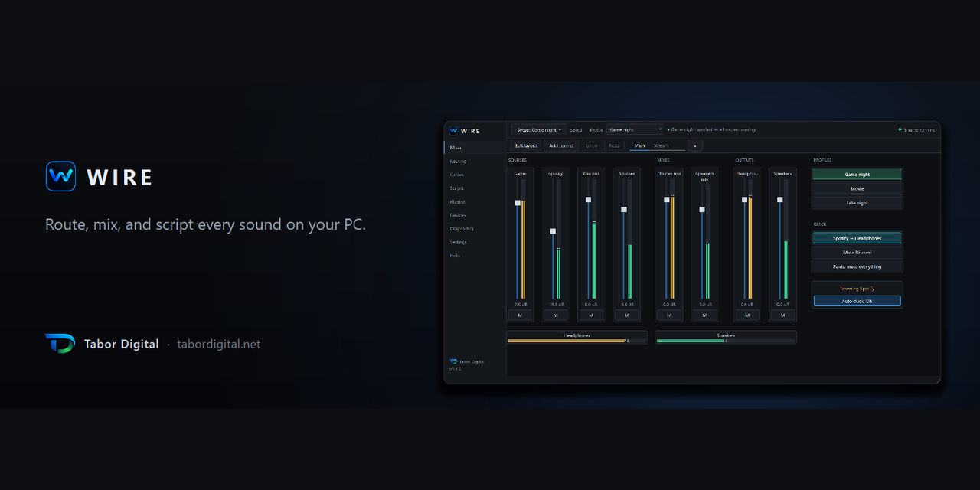Open the tabordigital.net link
The height and width of the screenshot is (490, 980).
(x=219, y=345)
